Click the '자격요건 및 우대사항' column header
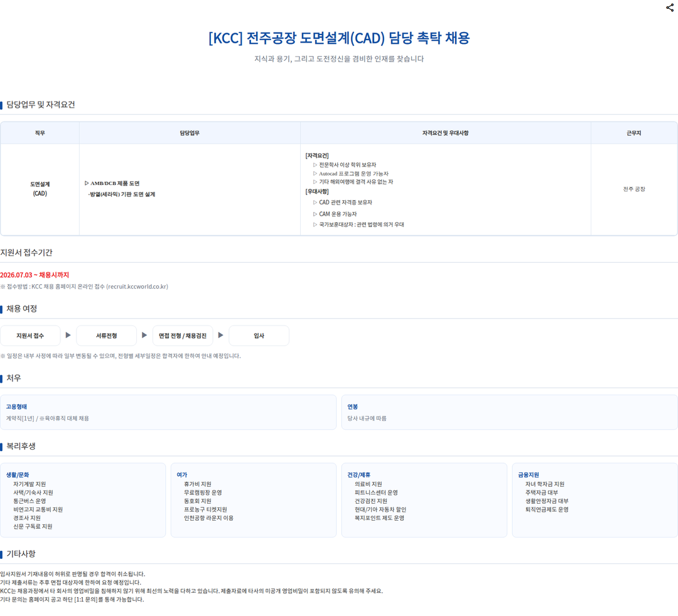 coord(445,133)
